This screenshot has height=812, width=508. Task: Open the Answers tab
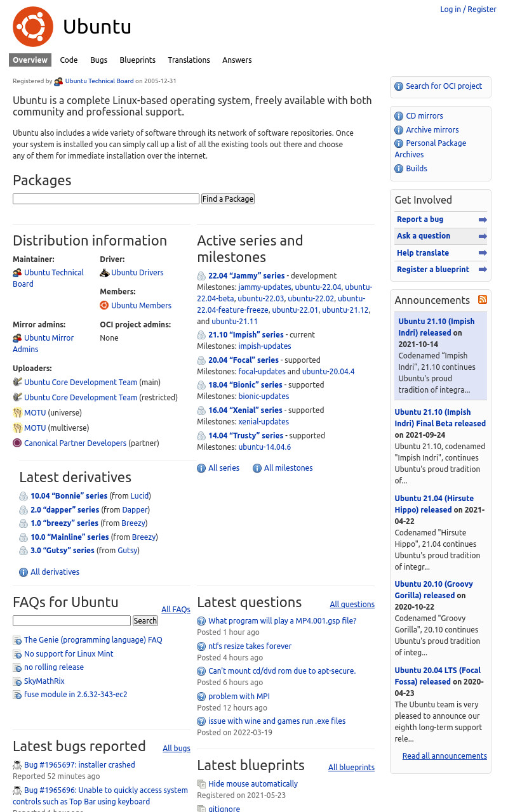click(x=237, y=60)
